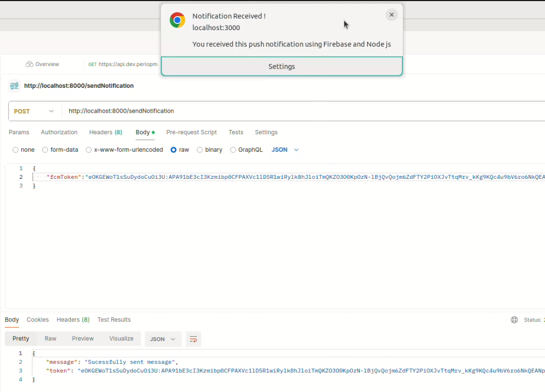The width and height of the screenshot is (545, 392).
Task: Open the Pre-request Script tab
Action: click(191, 133)
